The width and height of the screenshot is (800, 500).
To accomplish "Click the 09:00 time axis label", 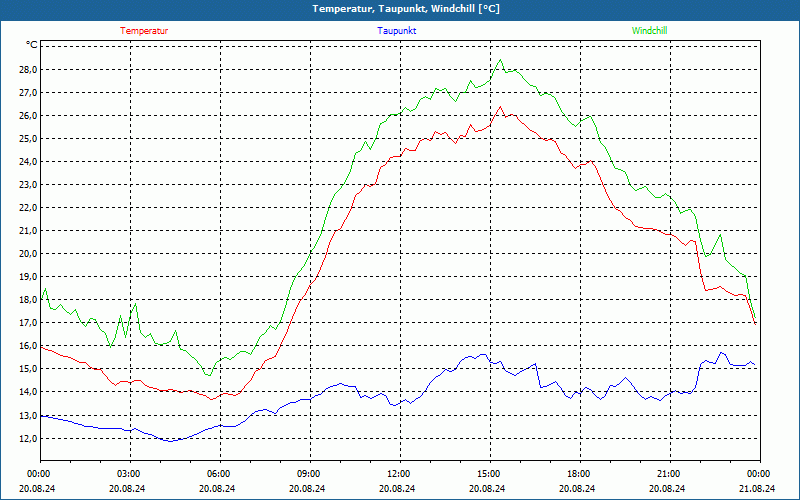I will (x=310, y=473).
